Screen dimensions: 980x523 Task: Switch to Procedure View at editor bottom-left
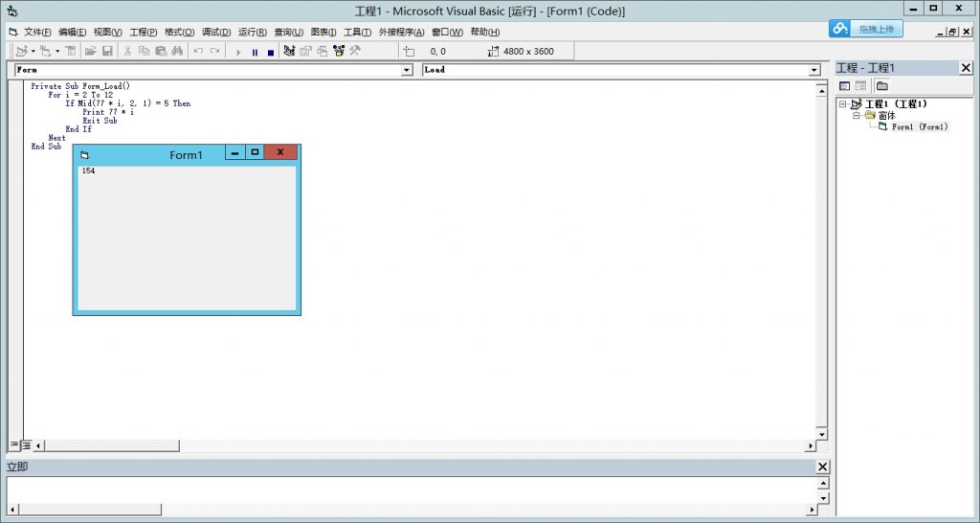[x=14, y=445]
